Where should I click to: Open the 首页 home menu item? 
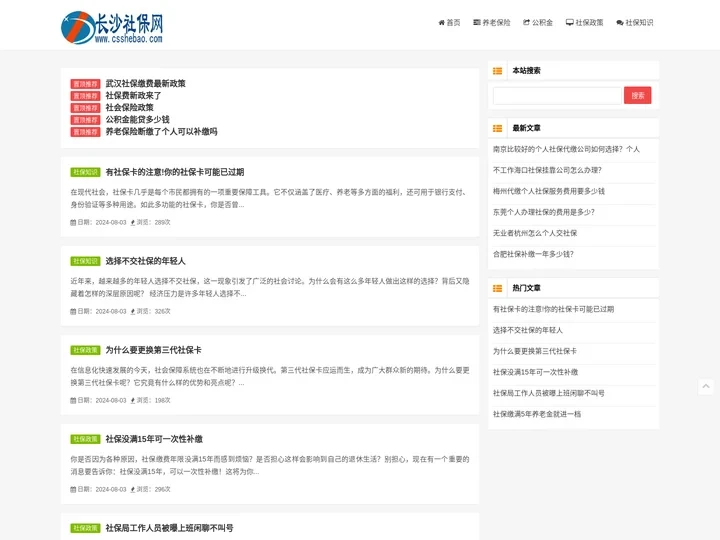(449, 22)
